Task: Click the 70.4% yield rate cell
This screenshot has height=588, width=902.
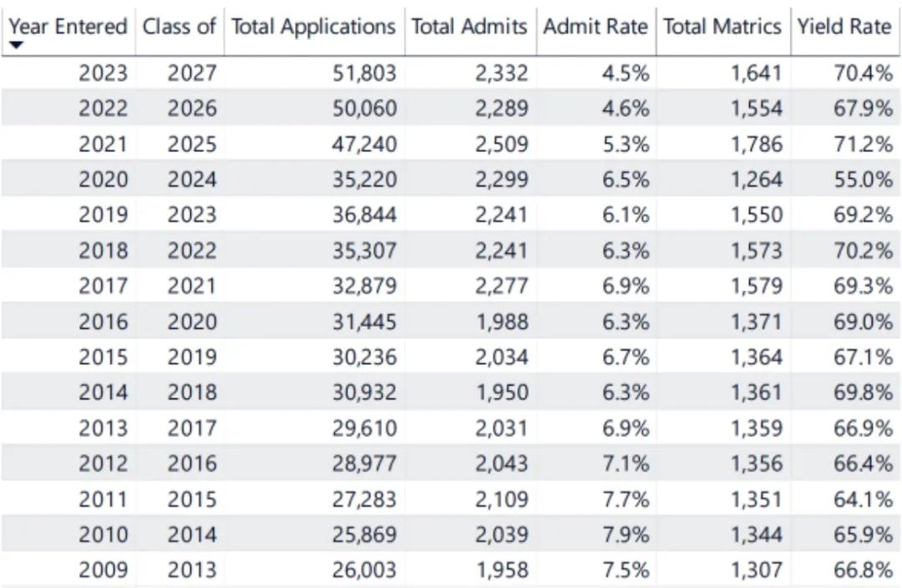Action: pos(864,73)
